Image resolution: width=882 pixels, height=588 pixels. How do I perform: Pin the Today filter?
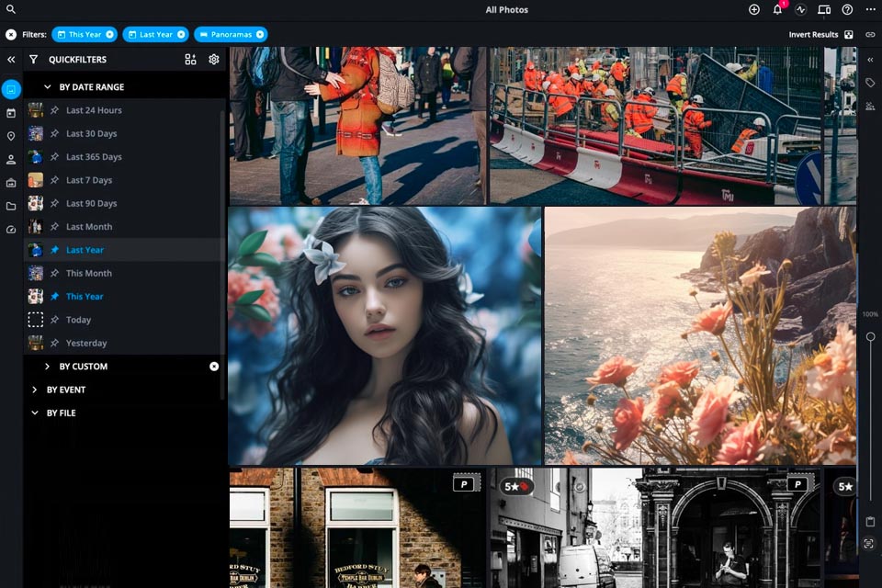(54, 320)
